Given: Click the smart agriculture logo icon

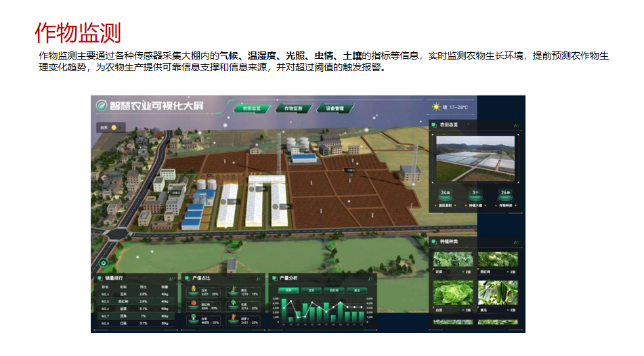Looking at the screenshot, I should (102, 106).
